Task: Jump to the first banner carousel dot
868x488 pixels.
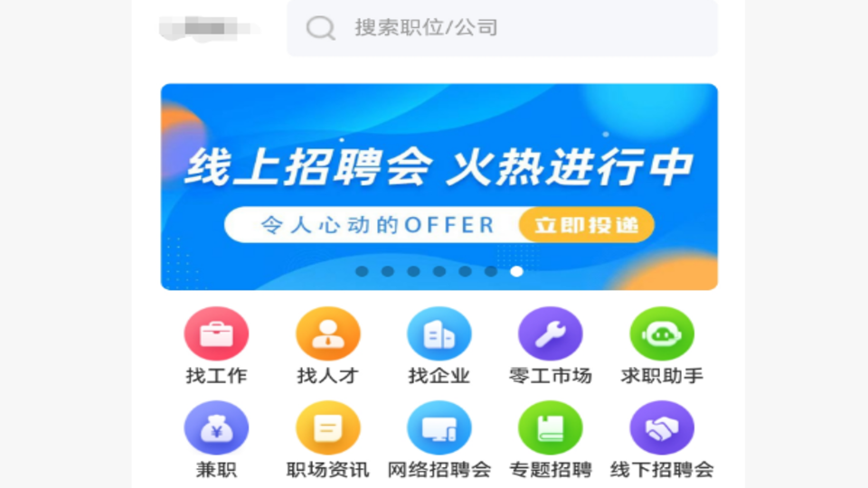Action: [362, 271]
